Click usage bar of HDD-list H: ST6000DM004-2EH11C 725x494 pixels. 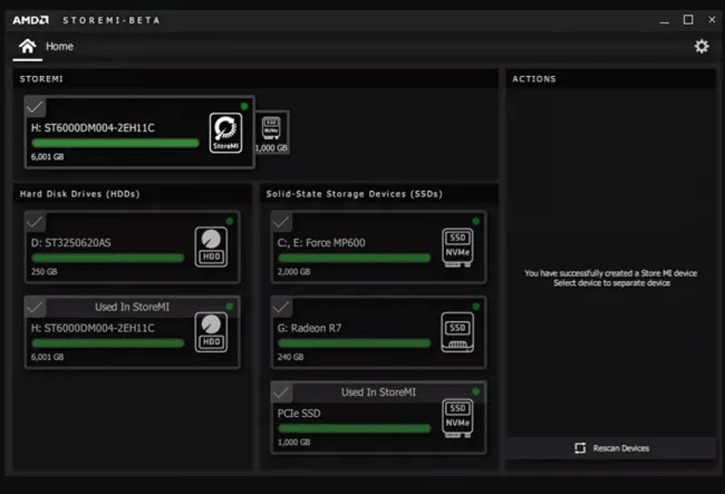108,343
